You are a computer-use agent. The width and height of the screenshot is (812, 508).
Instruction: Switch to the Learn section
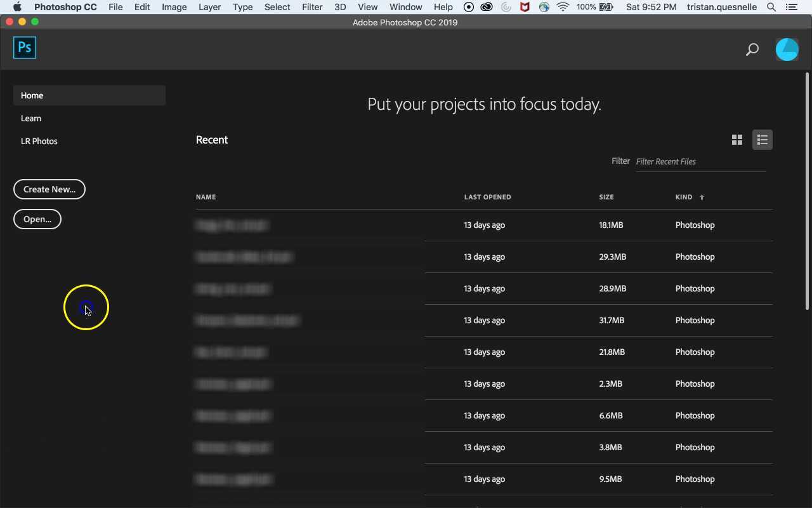coord(31,118)
